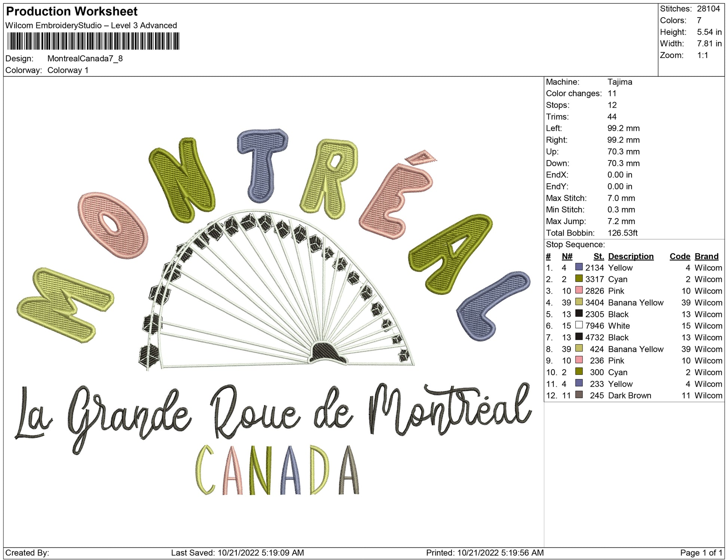
Task: Click the white swatch in stop 6
Action: 579,325
